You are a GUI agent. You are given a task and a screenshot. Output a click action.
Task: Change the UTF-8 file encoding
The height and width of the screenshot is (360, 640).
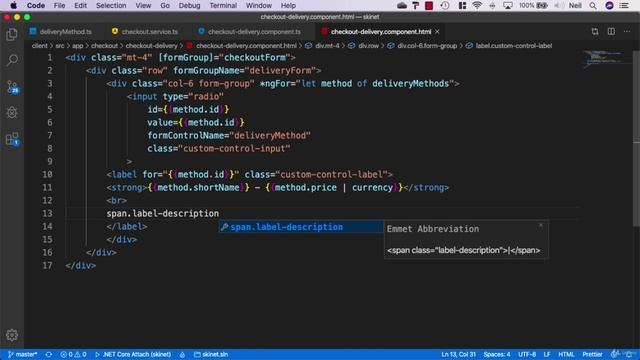pos(527,354)
